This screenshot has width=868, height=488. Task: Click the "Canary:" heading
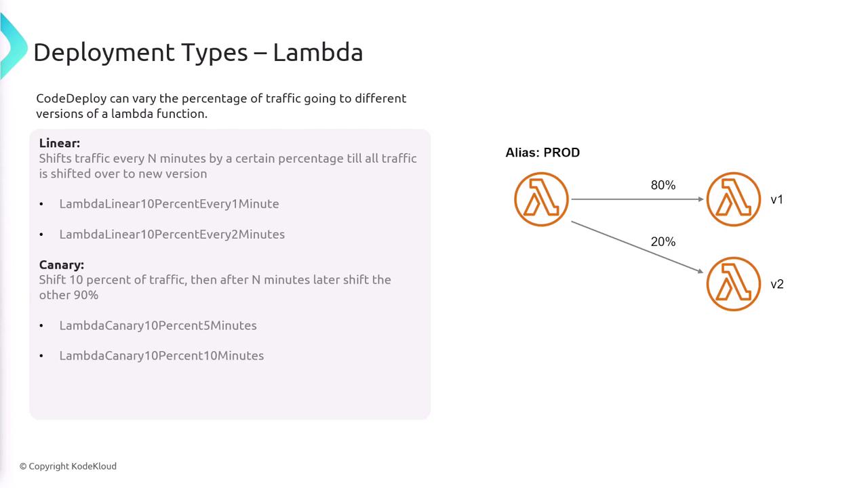62,264
